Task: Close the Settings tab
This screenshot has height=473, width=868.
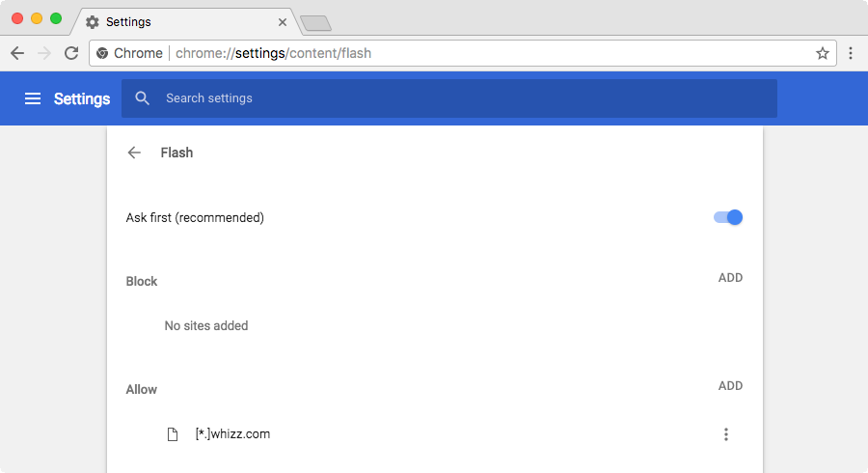Action: (x=283, y=21)
